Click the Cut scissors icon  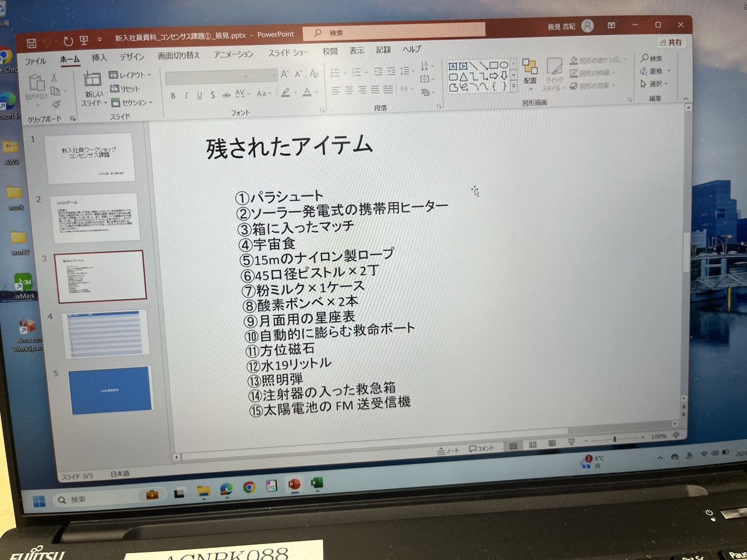54,78
